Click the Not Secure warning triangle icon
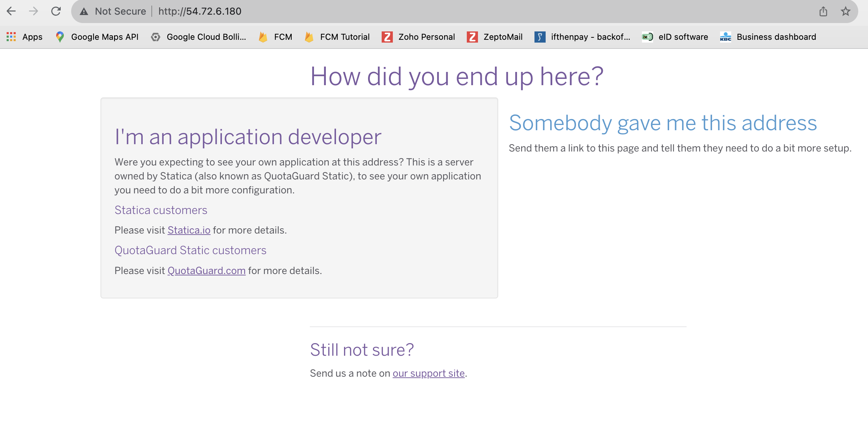Screen dimensions: 868x421 [84, 12]
